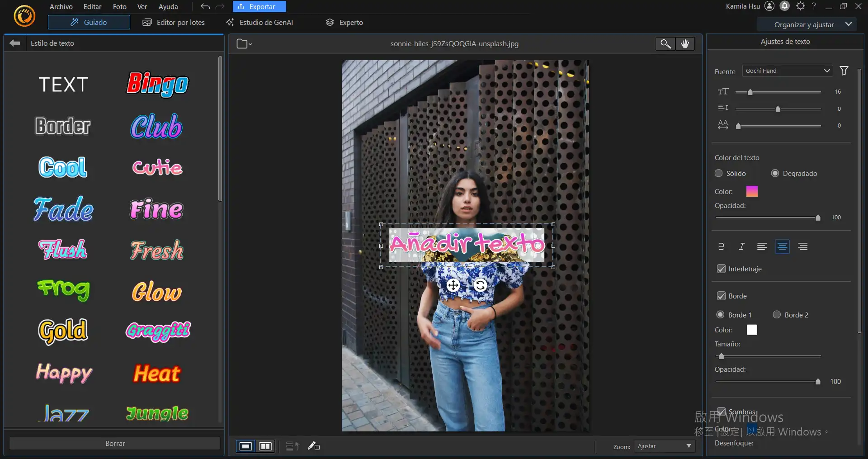Expand the Zoom Ajustar dropdown
The width and height of the screenshot is (868, 459).
pyautogui.click(x=664, y=446)
